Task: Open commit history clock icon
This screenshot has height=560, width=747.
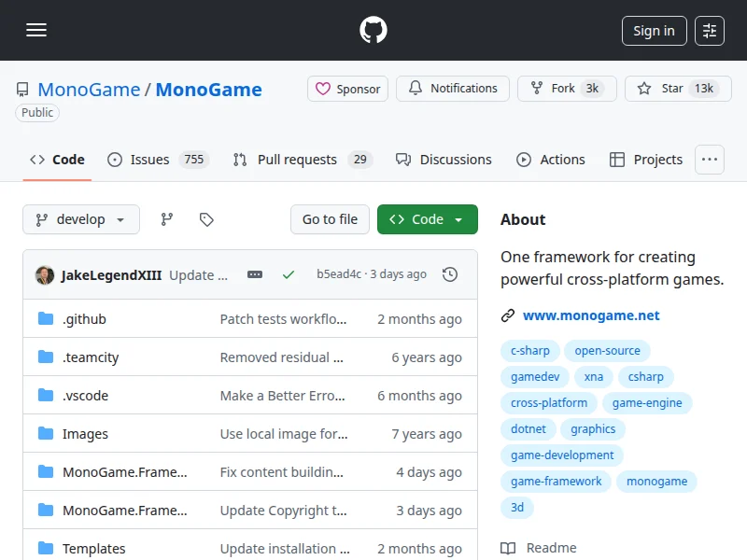Action: (450, 274)
